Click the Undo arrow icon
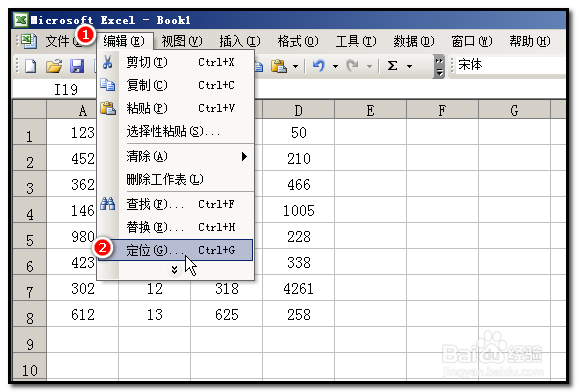577x392 pixels. (x=319, y=66)
